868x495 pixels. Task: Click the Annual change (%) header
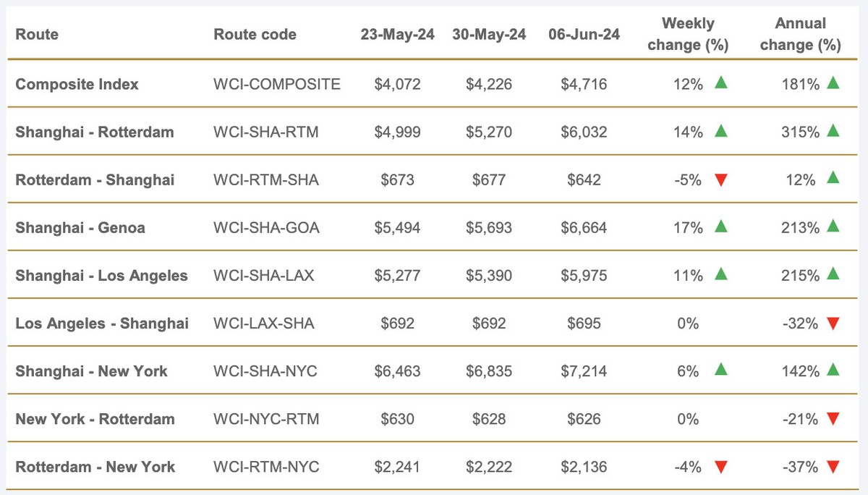[800, 34]
